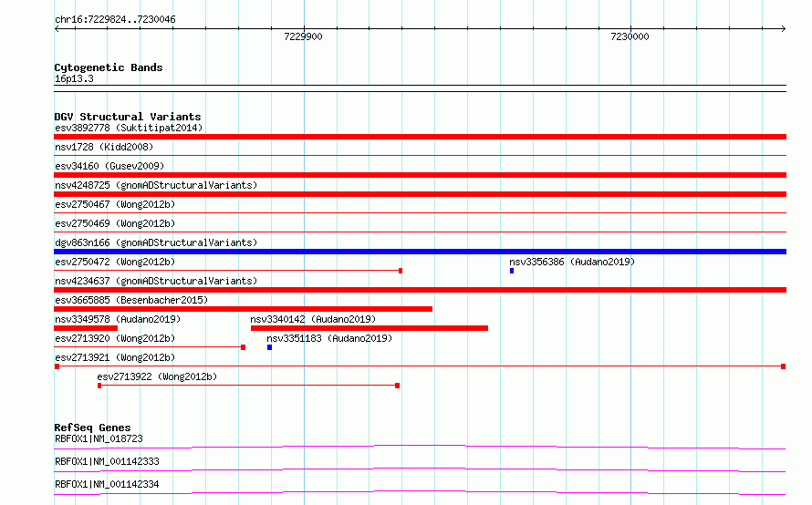The width and height of the screenshot is (812, 505).
Task: Click esv2713922 (Wong2012b) label
Action: coord(157,376)
